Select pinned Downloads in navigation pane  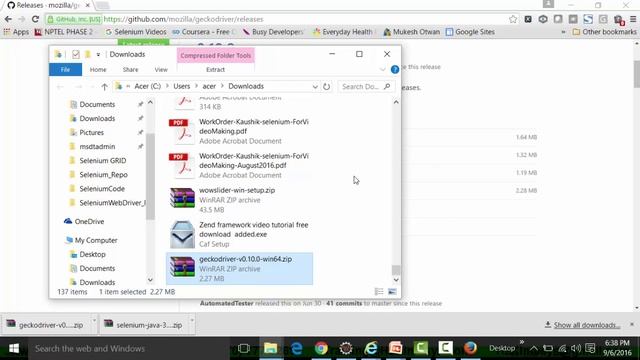point(97,118)
